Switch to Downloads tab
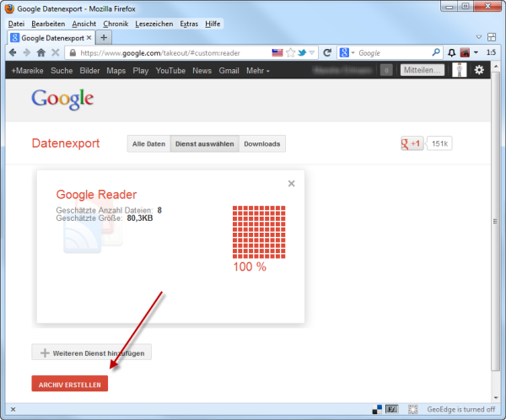 click(262, 143)
